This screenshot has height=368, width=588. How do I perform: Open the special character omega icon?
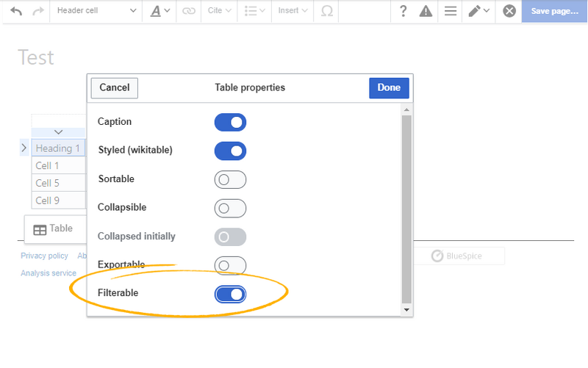[327, 11]
